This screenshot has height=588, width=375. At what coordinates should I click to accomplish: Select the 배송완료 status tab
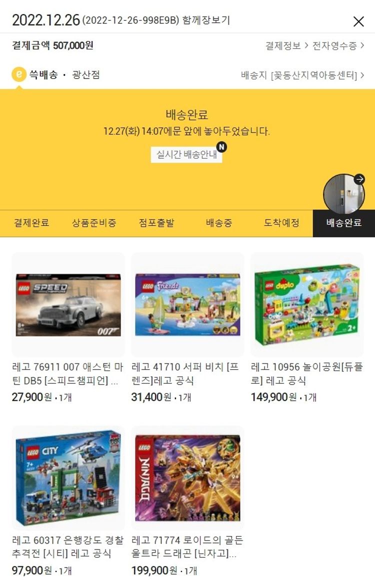344,223
